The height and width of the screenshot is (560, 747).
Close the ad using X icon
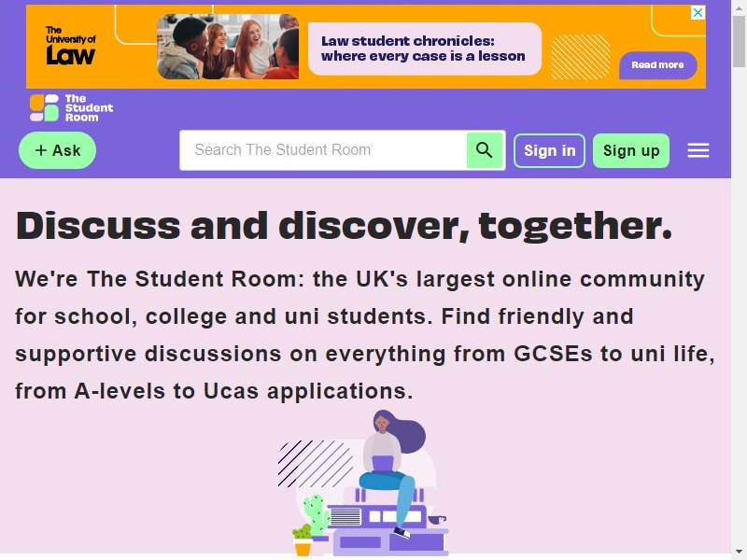pyautogui.click(x=698, y=12)
